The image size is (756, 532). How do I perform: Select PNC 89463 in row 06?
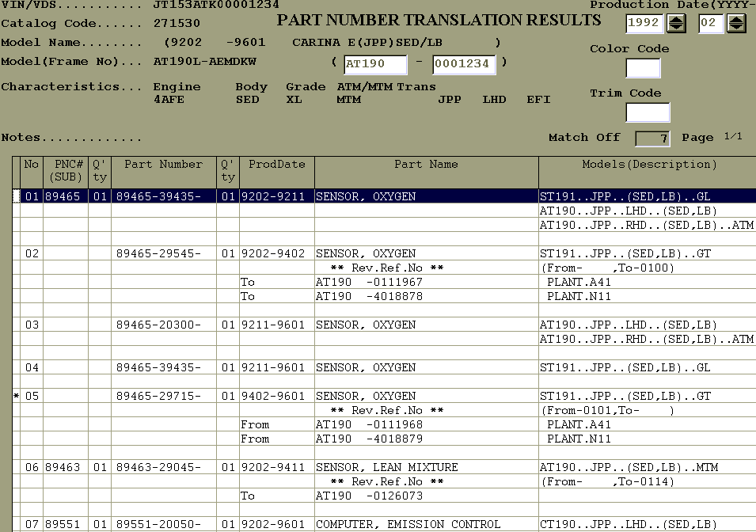coord(63,467)
